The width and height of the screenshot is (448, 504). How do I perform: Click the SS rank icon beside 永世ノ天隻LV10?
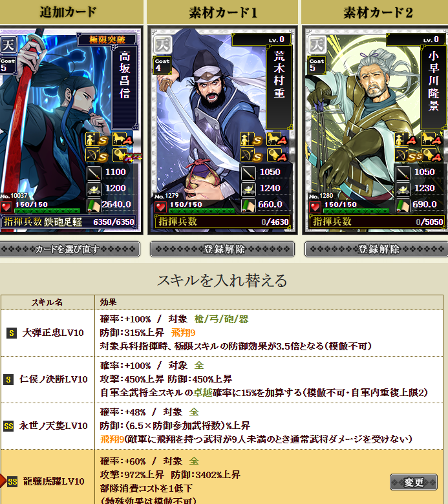[8, 426]
